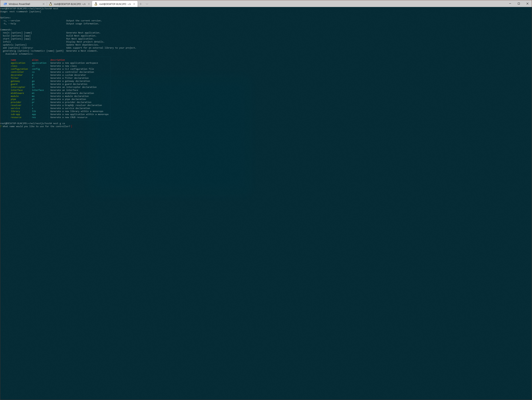Click the 'resource' schematic row name
This screenshot has width=532, height=400.
tap(16, 117)
